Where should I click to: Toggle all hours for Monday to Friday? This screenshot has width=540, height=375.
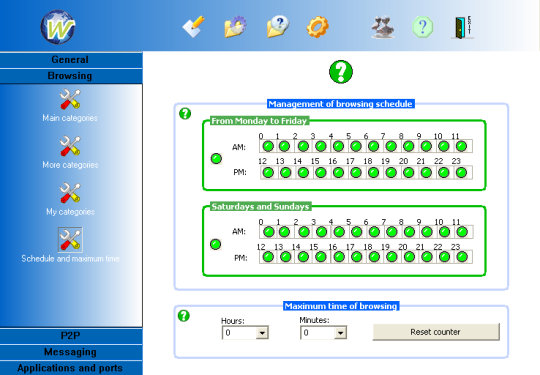[x=216, y=159]
